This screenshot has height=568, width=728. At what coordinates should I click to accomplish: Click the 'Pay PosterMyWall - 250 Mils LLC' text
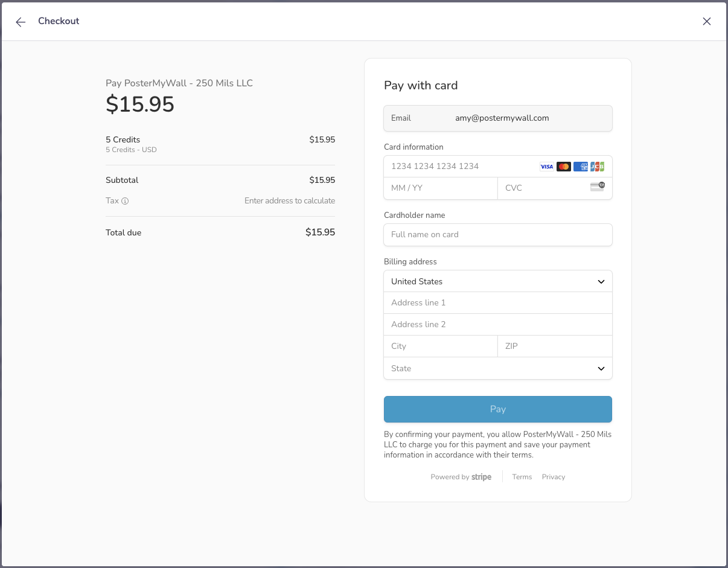pyautogui.click(x=179, y=83)
